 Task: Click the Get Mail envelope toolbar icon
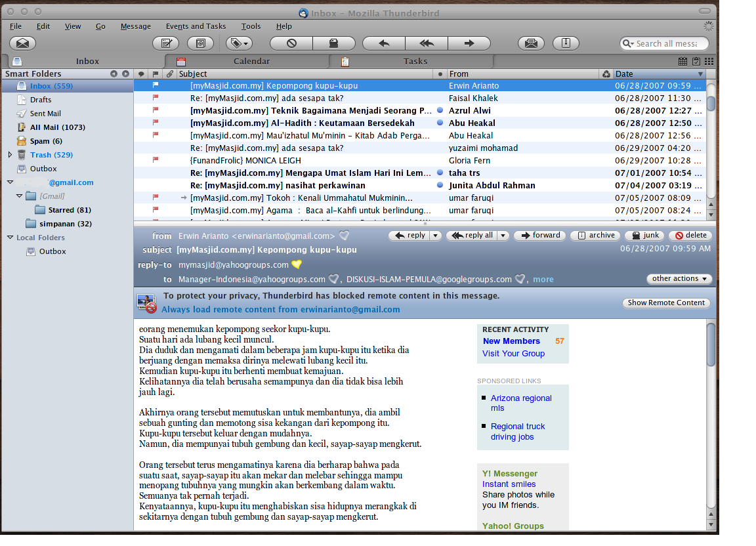(x=23, y=43)
